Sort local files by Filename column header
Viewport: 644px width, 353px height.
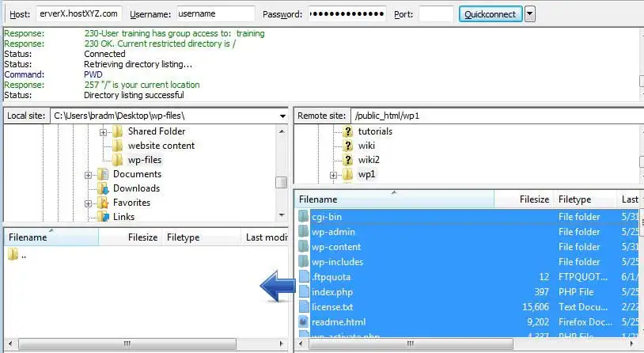pos(51,237)
